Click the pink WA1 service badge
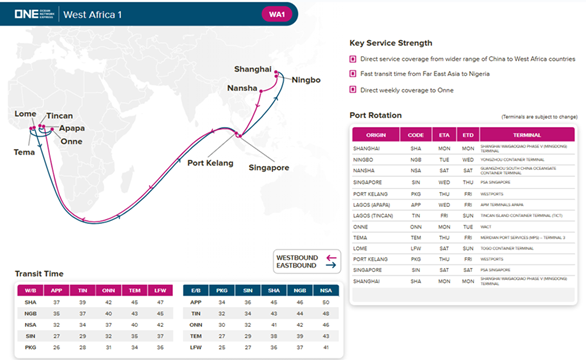The height and width of the screenshot is (360, 586). 277,15
